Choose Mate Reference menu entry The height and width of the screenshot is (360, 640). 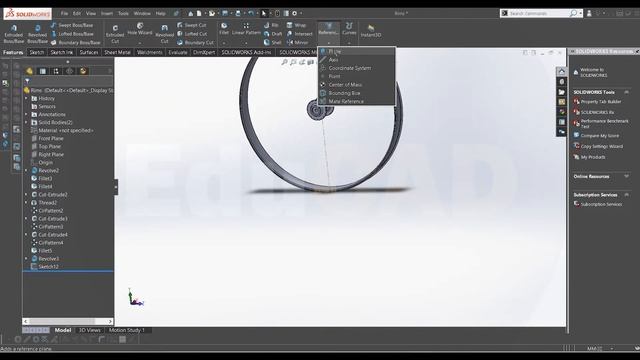click(356, 101)
